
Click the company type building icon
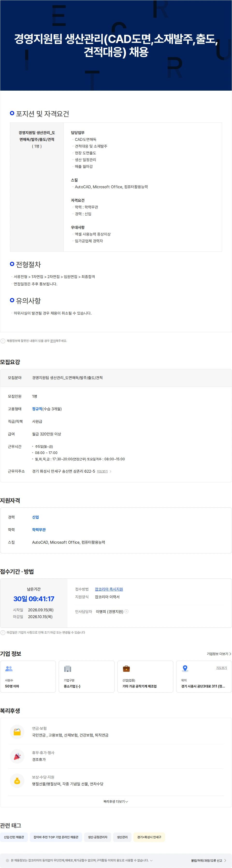click(68, 669)
